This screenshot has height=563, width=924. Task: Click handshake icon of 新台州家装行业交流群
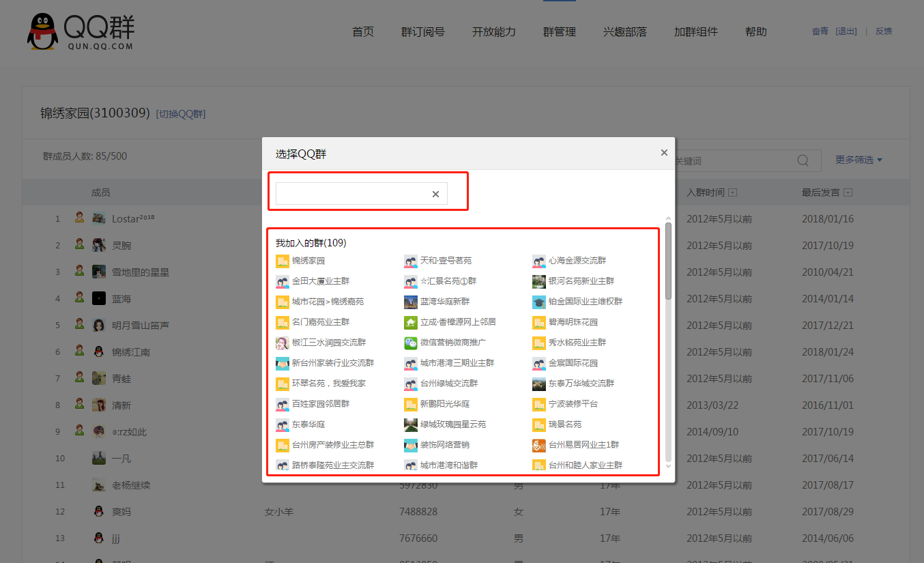283,363
